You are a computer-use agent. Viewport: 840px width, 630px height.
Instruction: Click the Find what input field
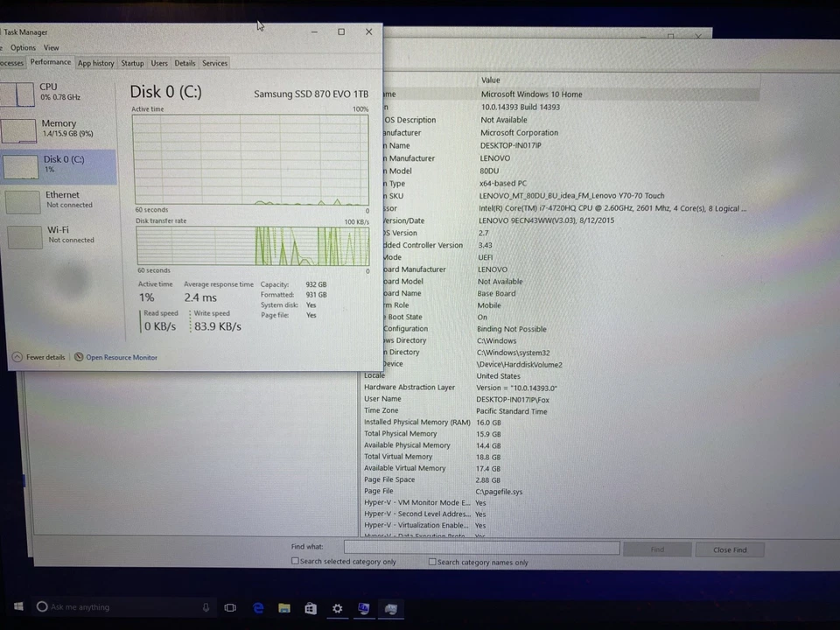coord(481,547)
